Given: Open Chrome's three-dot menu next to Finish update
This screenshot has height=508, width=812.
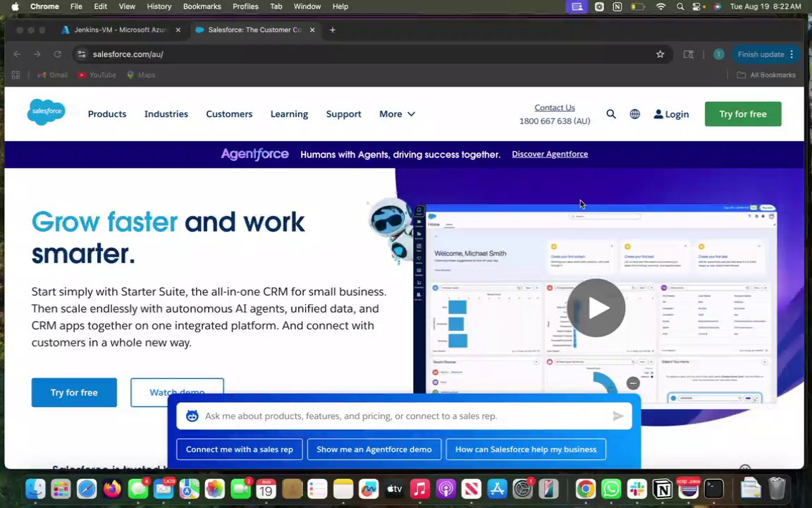Looking at the screenshot, I should click(x=792, y=54).
